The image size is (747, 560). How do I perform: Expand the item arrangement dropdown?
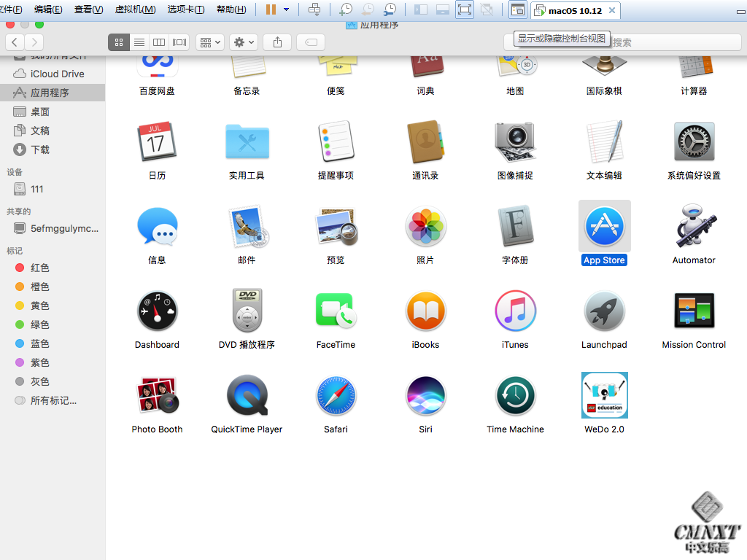click(209, 42)
